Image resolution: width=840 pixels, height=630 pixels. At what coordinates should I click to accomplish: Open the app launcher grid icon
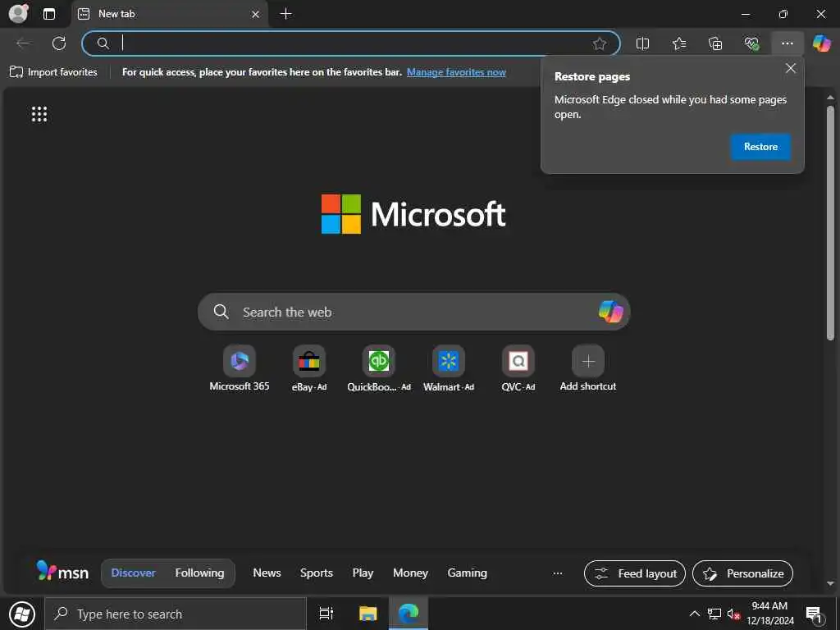coord(39,113)
